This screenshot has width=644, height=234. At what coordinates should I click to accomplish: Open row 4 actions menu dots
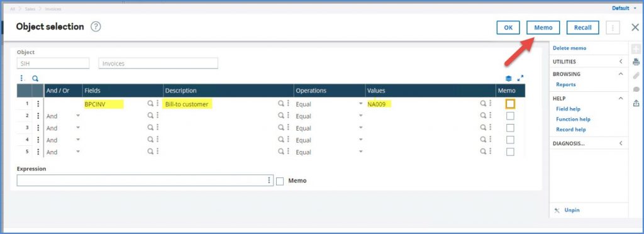point(38,140)
